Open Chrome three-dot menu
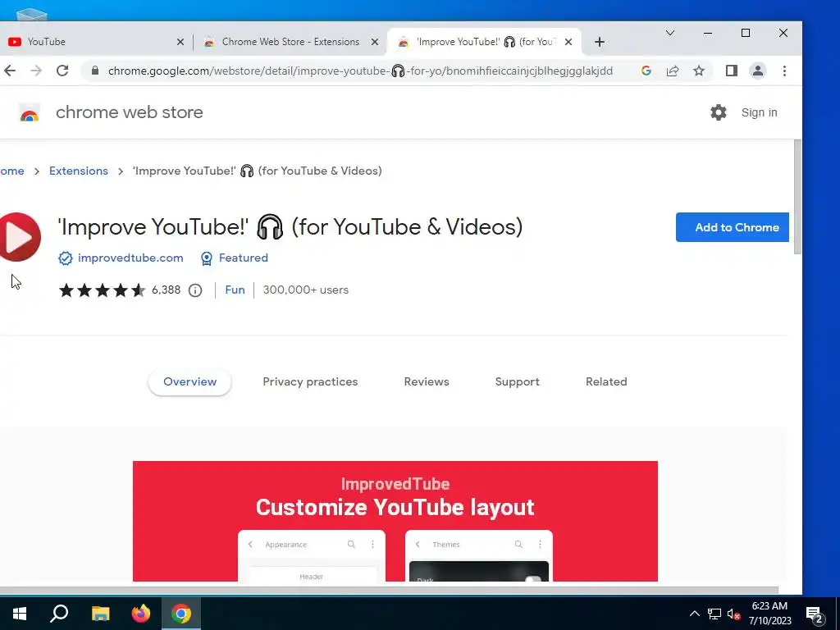This screenshot has height=630, width=840. pyautogui.click(x=784, y=71)
